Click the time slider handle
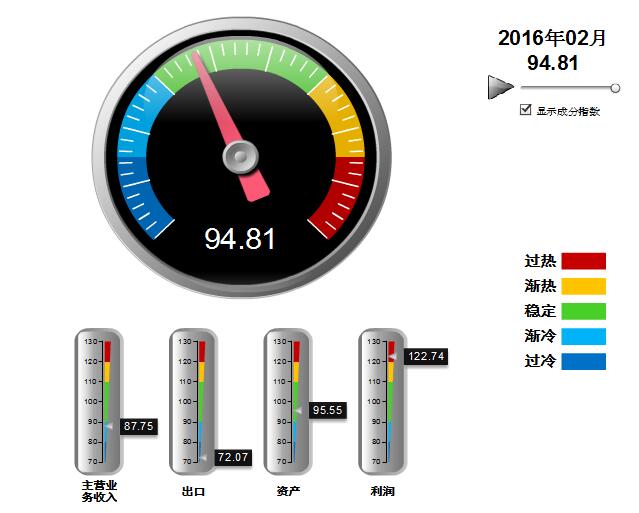The image size is (639, 513). tap(615, 88)
